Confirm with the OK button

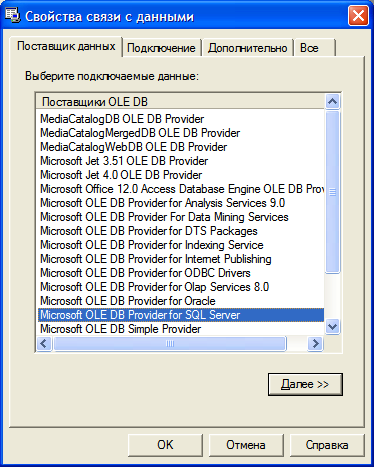[x=165, y=445]
